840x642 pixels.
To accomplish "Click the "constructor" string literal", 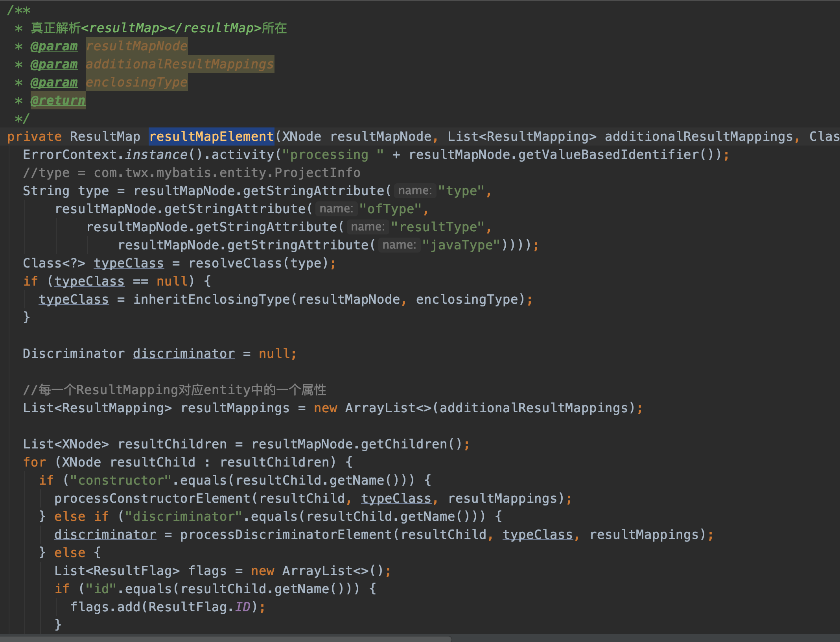I will click(x=121, y=480).
